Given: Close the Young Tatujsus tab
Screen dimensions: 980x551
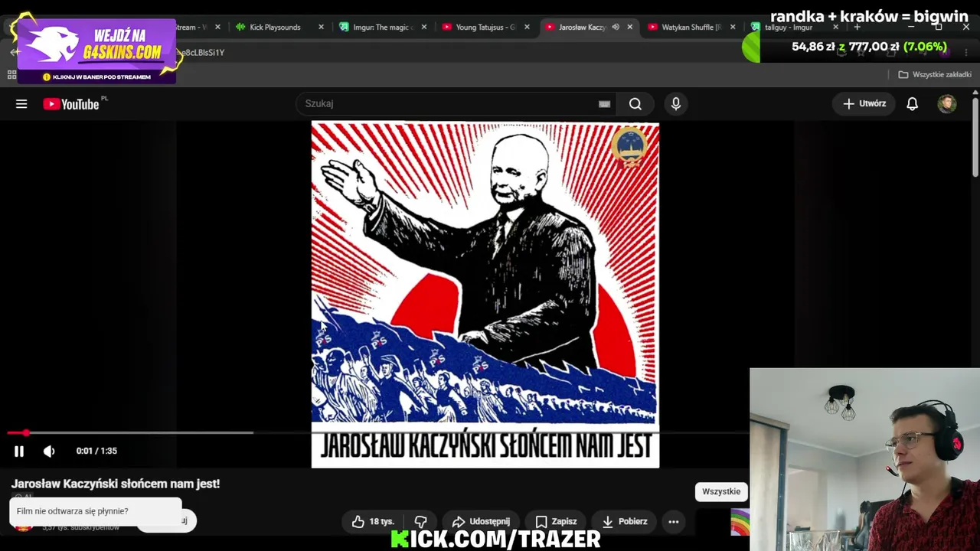Looking at the screenshot, I should (527, 27).
